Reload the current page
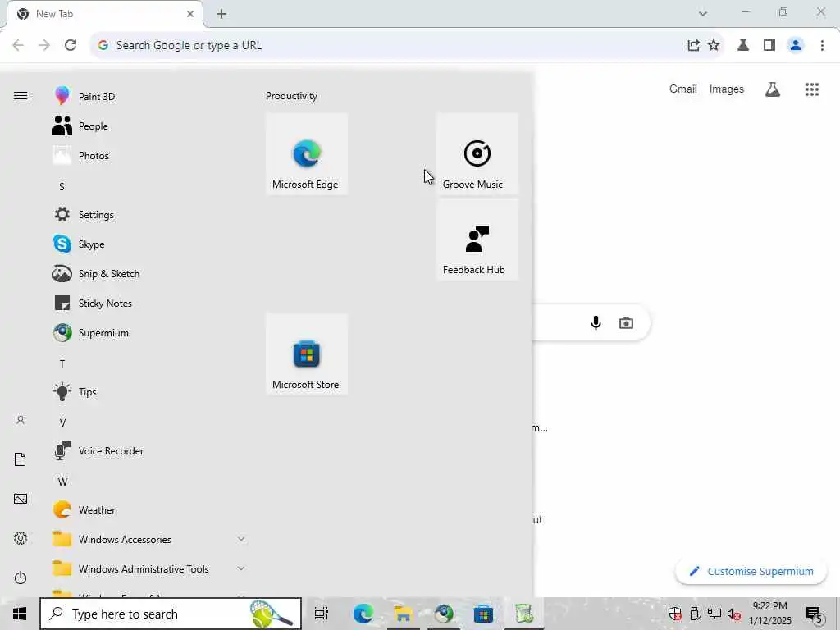 [x=71, y=45]
